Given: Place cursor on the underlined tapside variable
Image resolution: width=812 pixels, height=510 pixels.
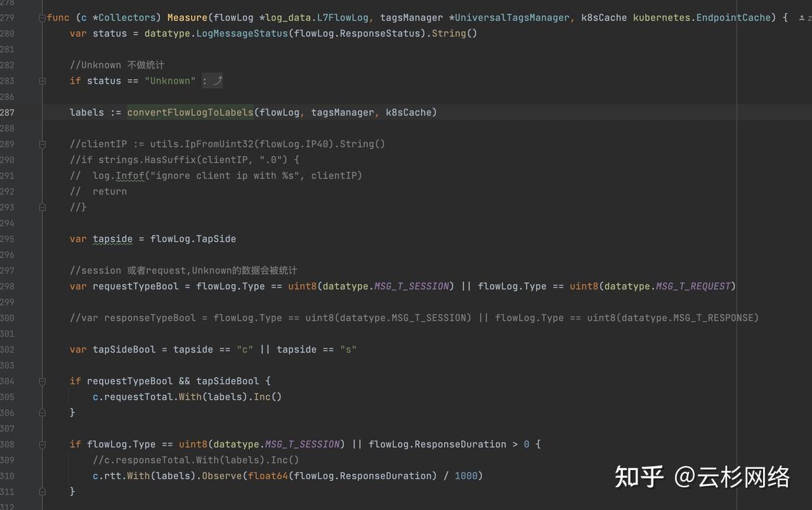Looking at the screenshot, I should 112,239.
